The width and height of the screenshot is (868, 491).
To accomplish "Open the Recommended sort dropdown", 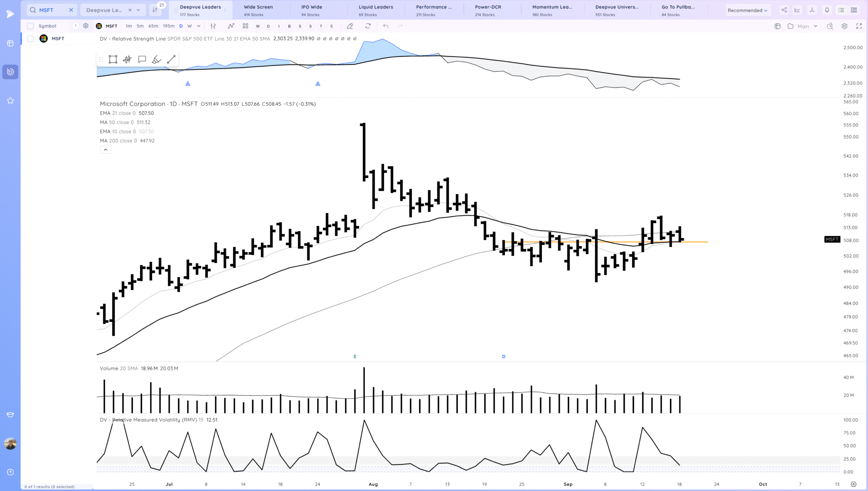I will [747, 10].
